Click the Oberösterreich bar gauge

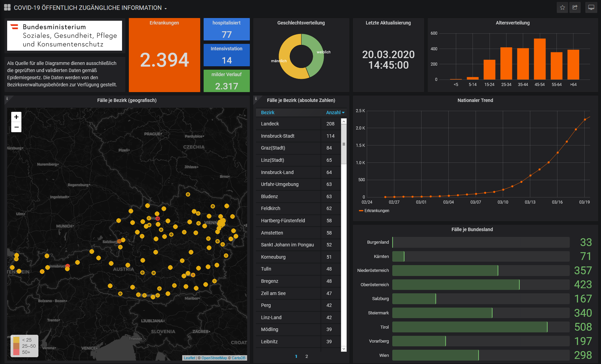tap(481, 284)
